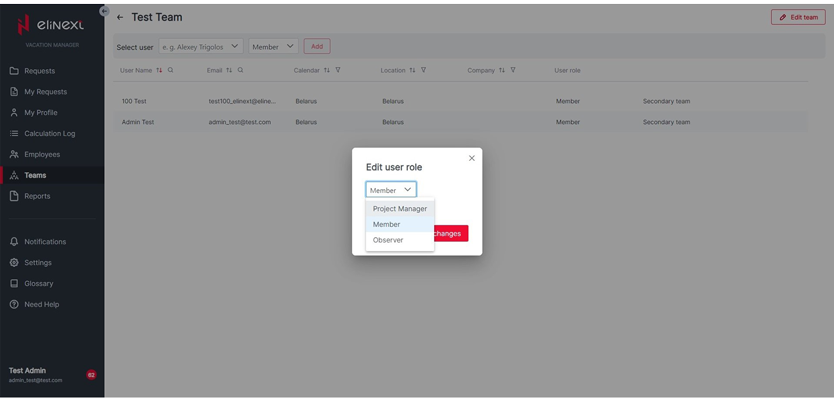This screenshot has height=401, width=834.
Task: Pick Member option in the open list
Action: click(x=386, y=224)
